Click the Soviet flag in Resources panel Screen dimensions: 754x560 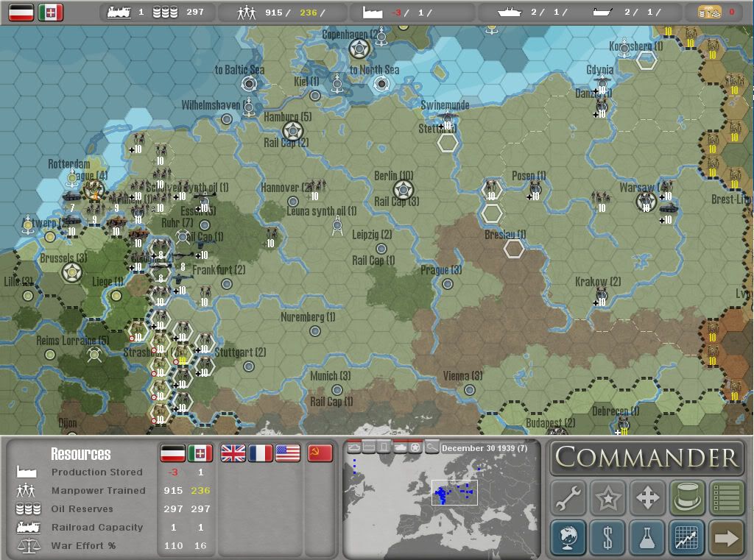coord(320,453)
